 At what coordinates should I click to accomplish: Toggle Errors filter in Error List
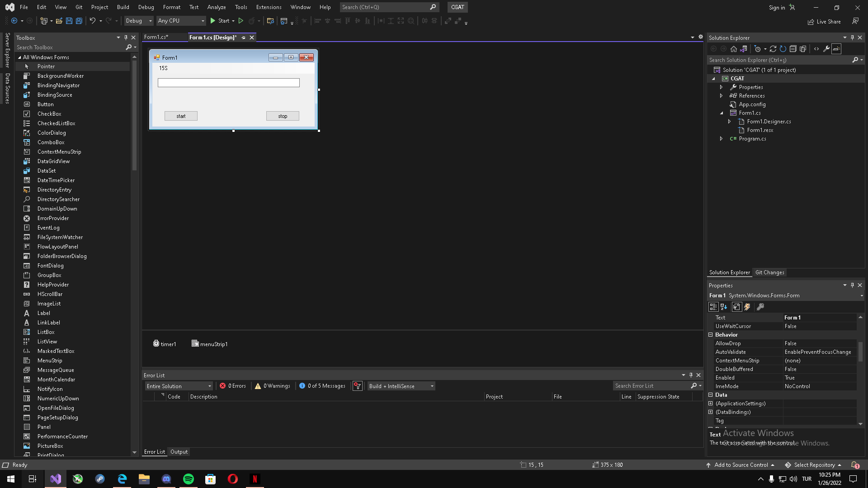[233, 386]
